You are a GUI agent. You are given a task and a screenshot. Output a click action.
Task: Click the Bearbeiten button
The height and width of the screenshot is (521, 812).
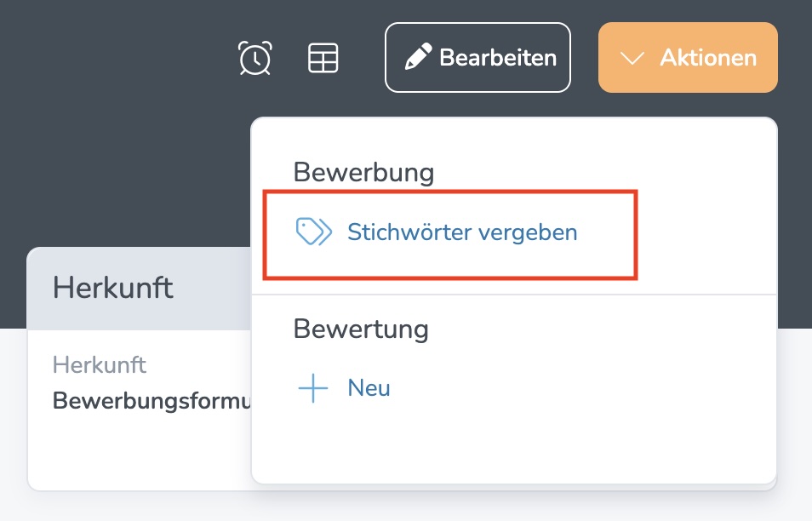point(477,57)
